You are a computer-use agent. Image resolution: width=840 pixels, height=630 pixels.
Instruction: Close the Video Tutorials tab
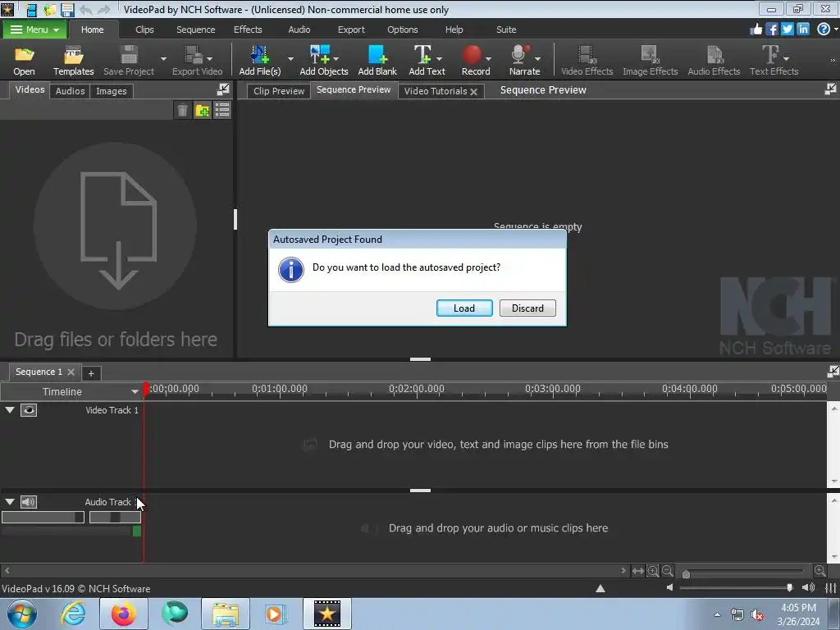[x=473, y=92]
